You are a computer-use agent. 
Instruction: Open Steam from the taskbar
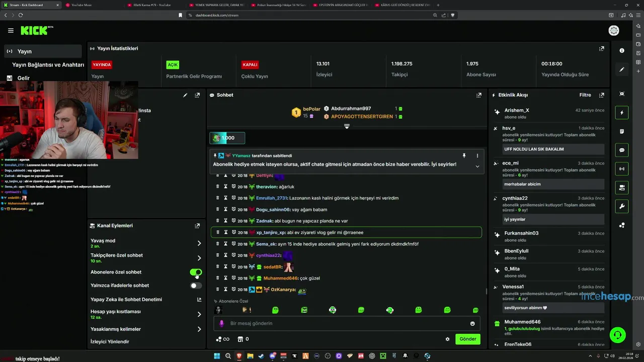pos(261,356)
